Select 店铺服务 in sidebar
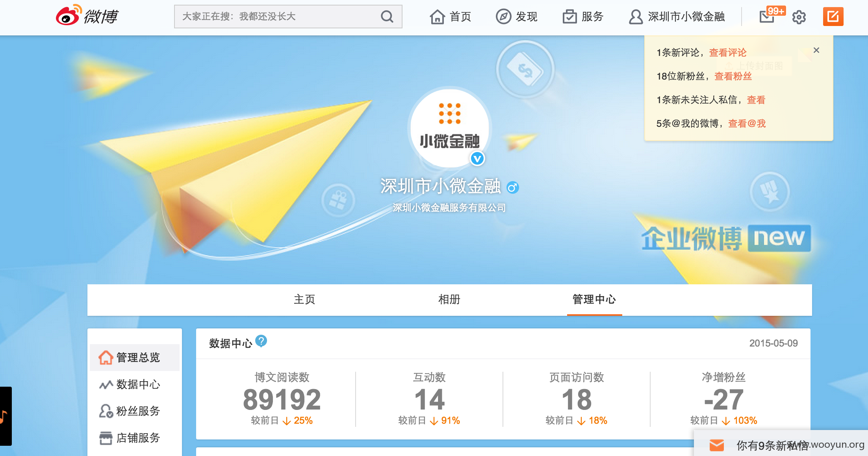Image resolution: width=868 pixels, height=456 pixels. pyautogui.click(x=135, y=438)
